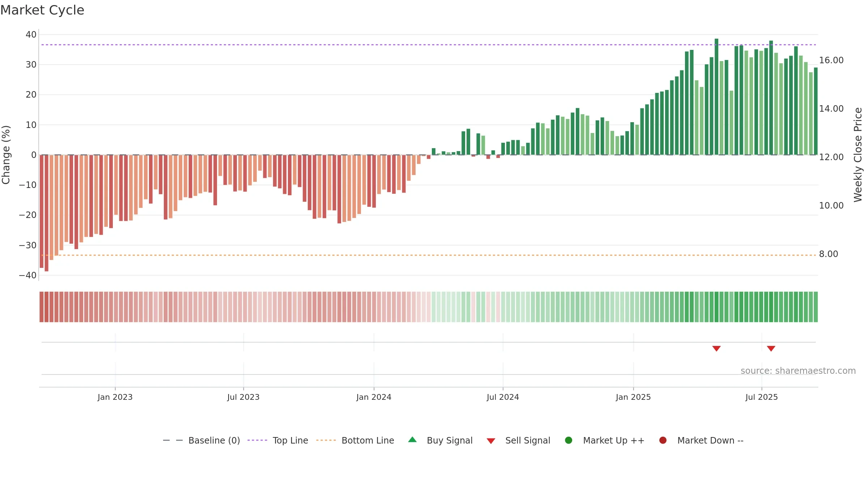Click the 12.00 price axis label
868x488 pixels.
click(831, 157)
